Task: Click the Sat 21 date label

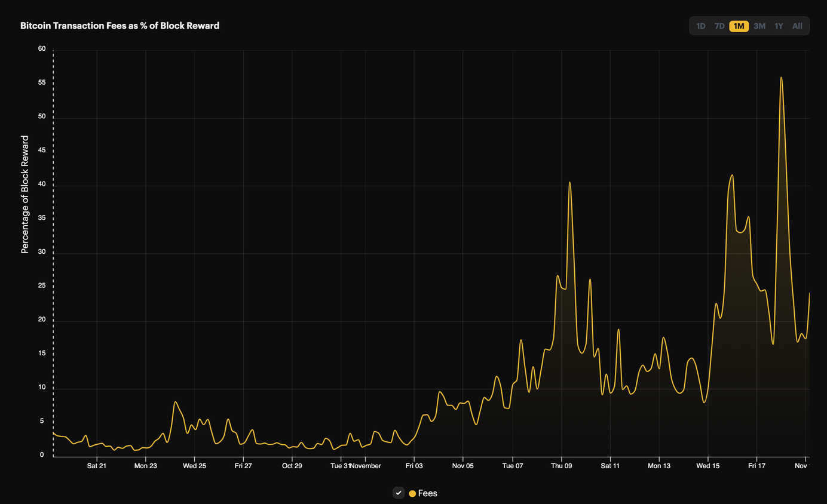Action: coord(97,465)
